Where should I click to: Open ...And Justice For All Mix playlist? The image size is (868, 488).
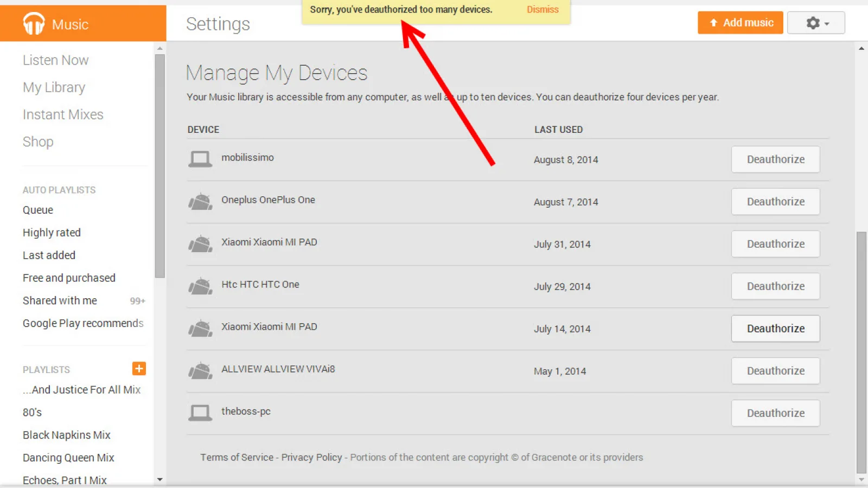click(81, 390)
